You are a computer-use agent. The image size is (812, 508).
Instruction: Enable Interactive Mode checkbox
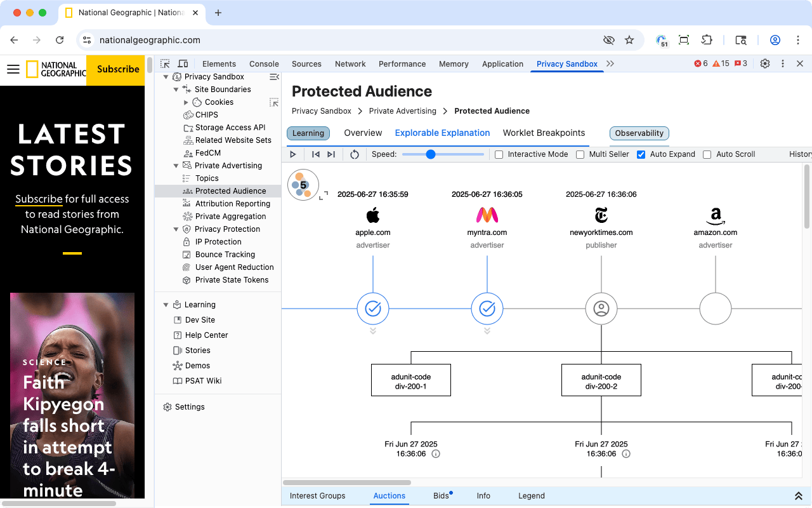tap(499, 154)
